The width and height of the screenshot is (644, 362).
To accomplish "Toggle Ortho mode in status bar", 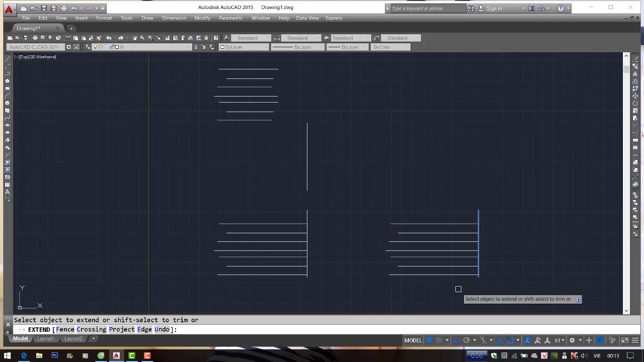I will tap(456, 340).
